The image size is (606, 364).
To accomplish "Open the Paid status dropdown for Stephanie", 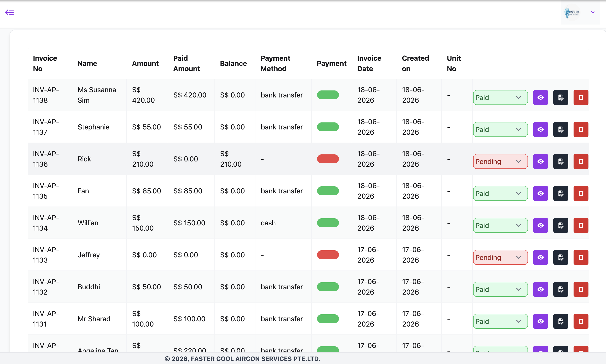I will (x=500, y=129).
